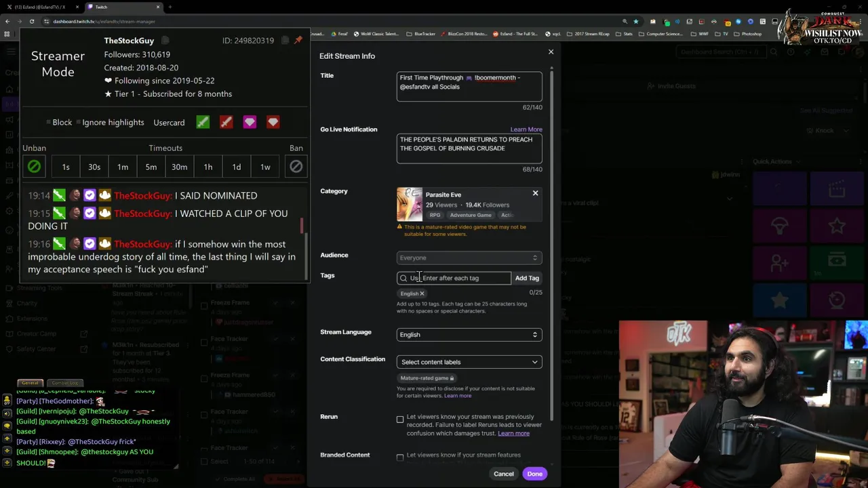Click the green mod badge on 19:14 message
The width and height of the screenshot is (868, 488).
(59, 195)
